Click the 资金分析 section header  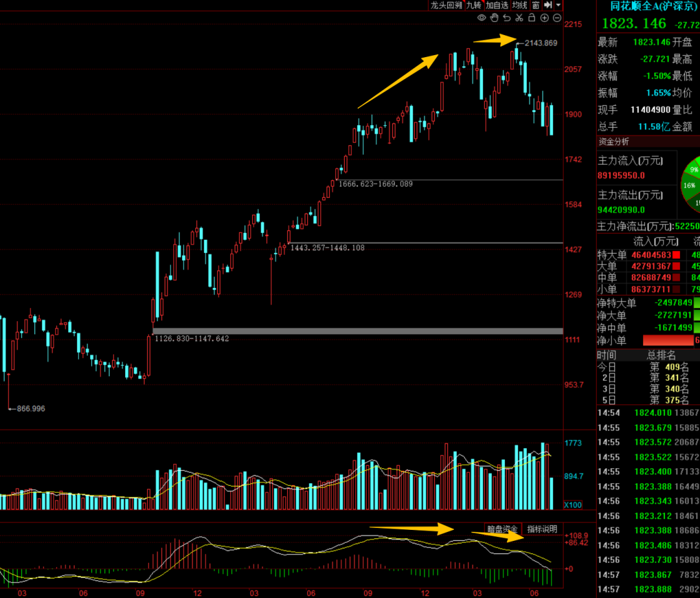pyautogui.click(x=613, y=141)
